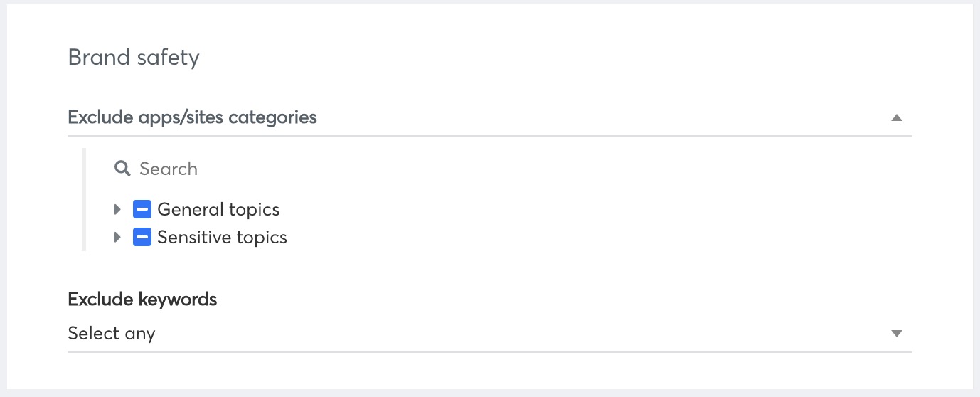
Task: Expand the Sensitive topics tree arrow
Action: [x=118, y=237]
